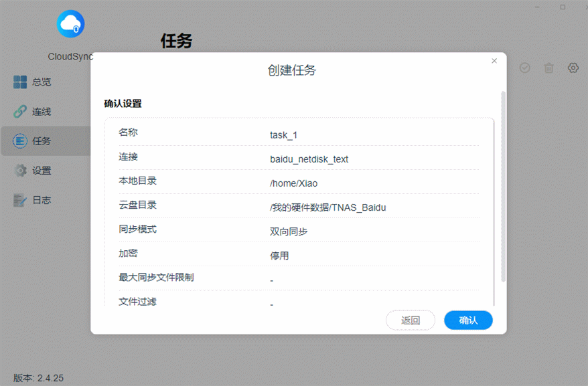Maximize the CloudSync window
Image resolution: width=588 pixels, height=386 pixels.
pos(563,7)
